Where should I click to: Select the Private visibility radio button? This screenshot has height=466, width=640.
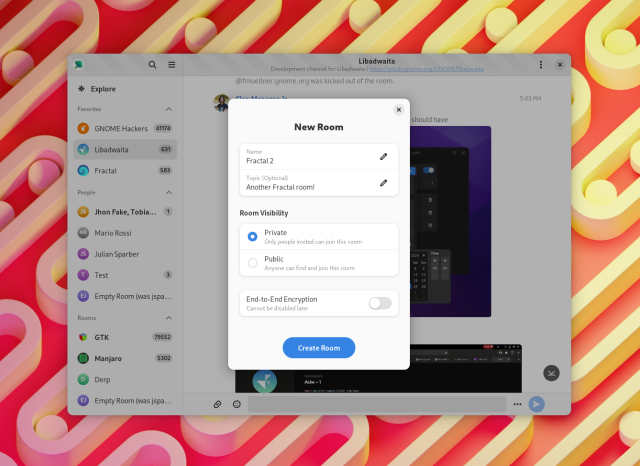(x=253, y=237)
